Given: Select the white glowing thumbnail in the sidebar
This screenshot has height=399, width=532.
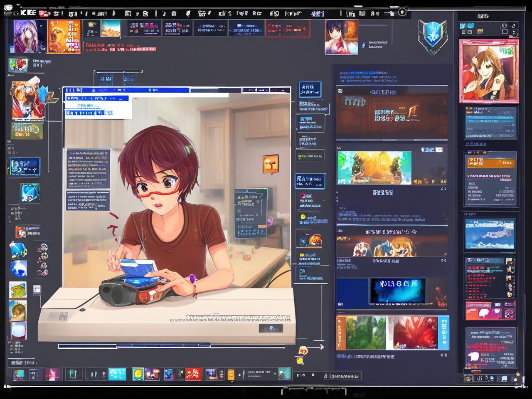Looking at the screenshot, I should pyautogui.click(x=18, y=330).
